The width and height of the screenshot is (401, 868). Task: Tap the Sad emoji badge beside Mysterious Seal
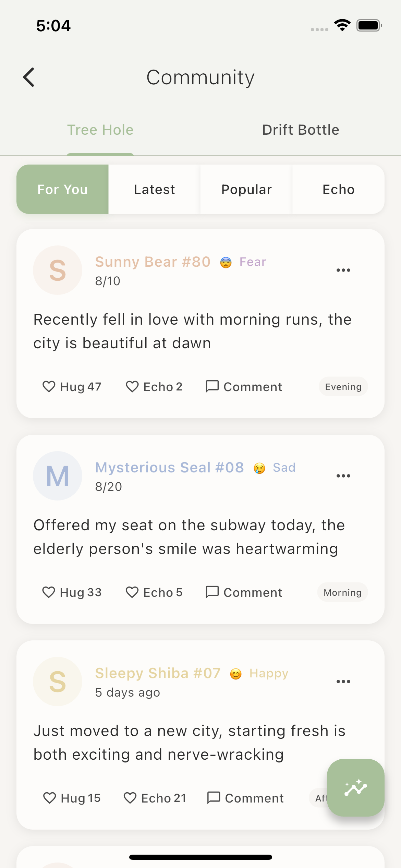[x=259, y=467]
